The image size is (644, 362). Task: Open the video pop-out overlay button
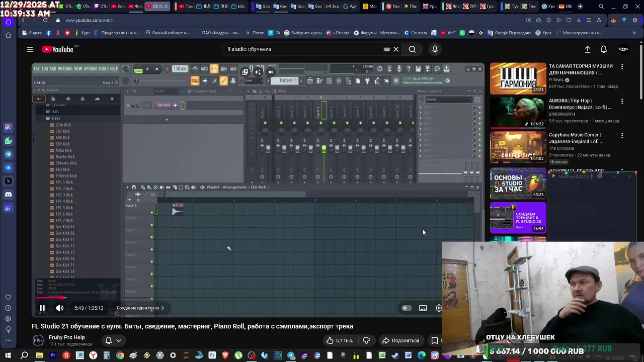click(245, 72)
